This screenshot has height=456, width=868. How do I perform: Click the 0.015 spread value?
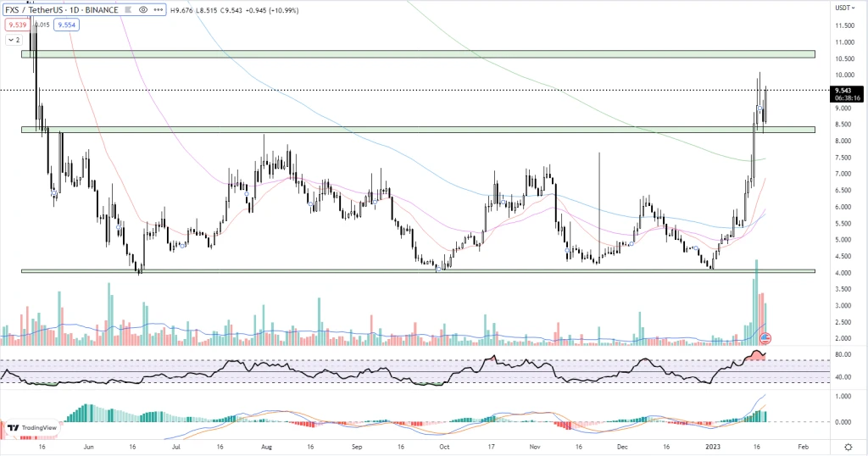tap(42, 25)
